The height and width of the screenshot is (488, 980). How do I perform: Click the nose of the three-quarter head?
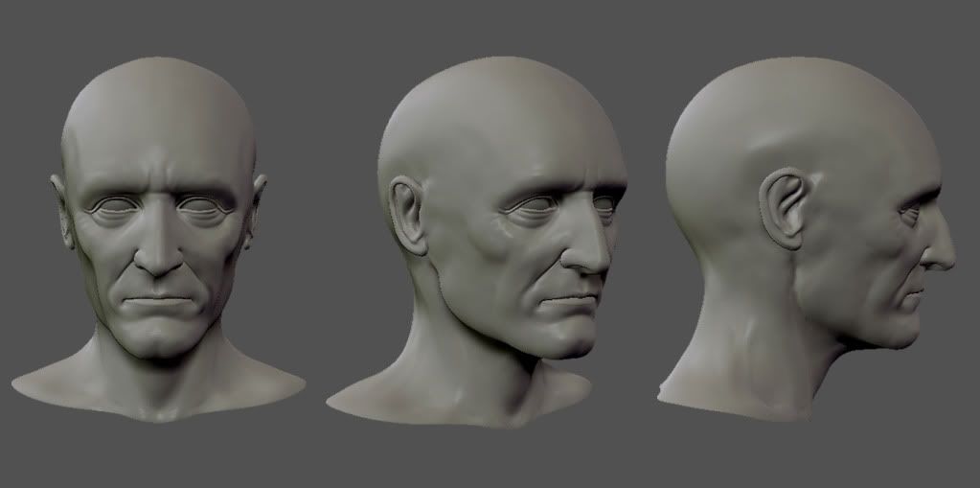(x=589, y=254)
